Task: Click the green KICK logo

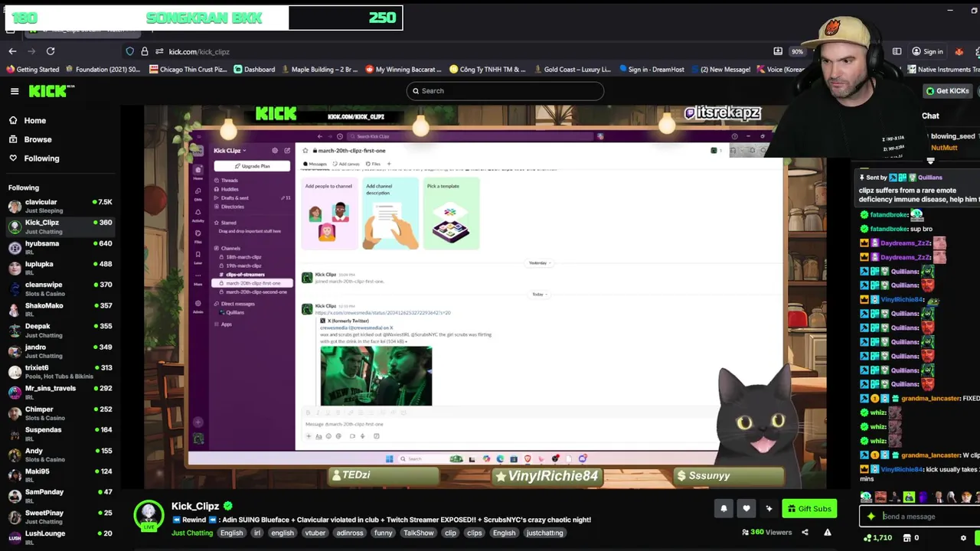Action: [x=51, y=91]
